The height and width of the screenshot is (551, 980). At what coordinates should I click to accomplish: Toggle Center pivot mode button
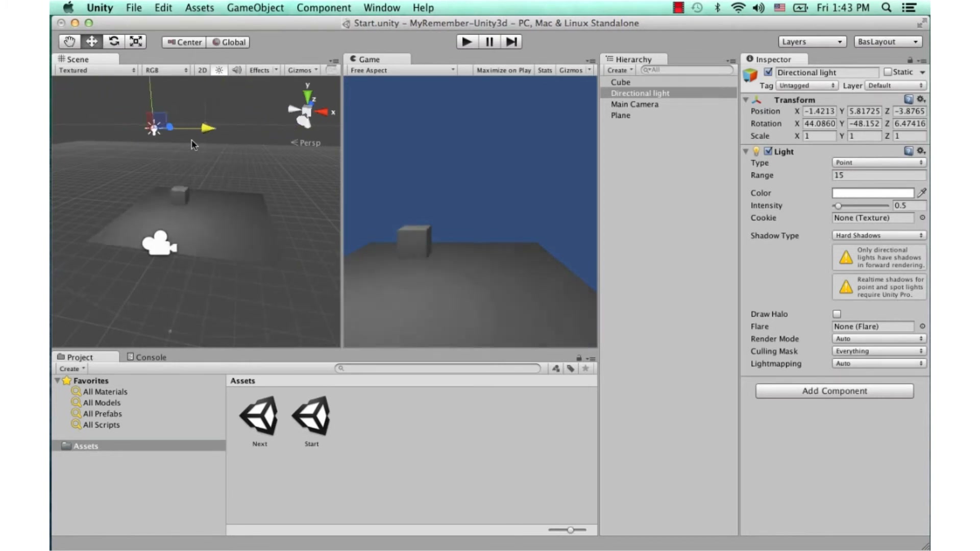point(184,42)
